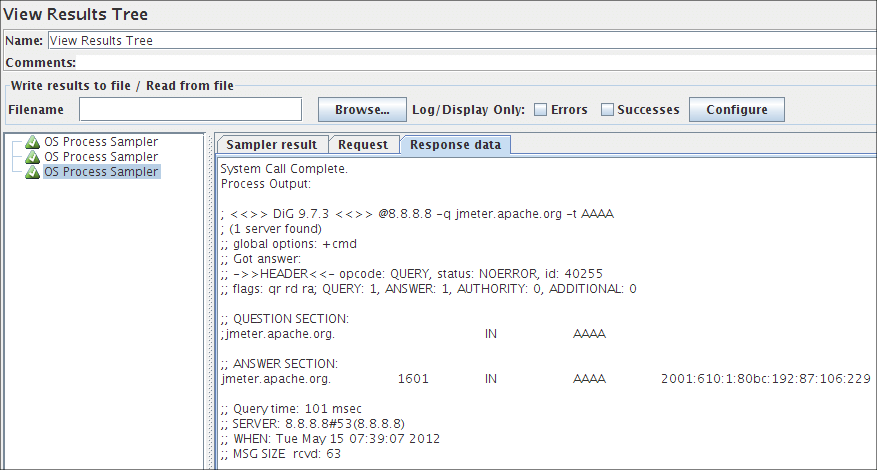Click the splitter between tree and result panes
Image resolution: width=877 pixels, height=470 pixels.
click(x=209, y=300)
